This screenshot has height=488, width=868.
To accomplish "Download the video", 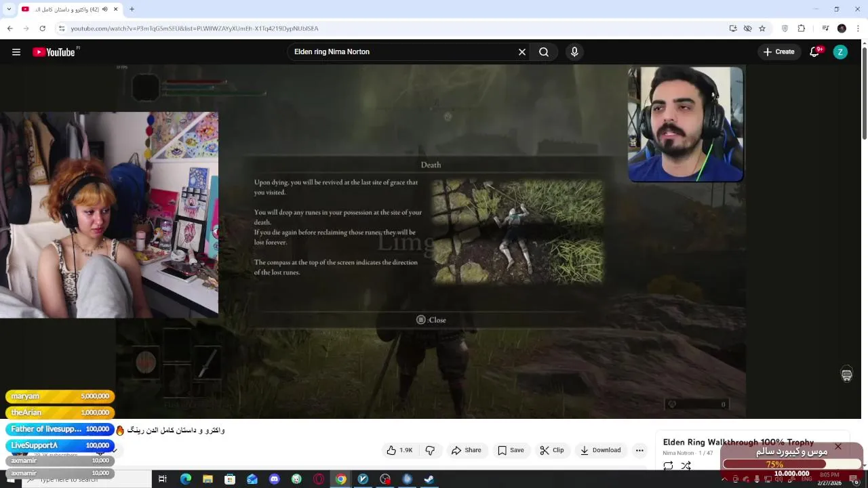I will [x=601, y=450].
